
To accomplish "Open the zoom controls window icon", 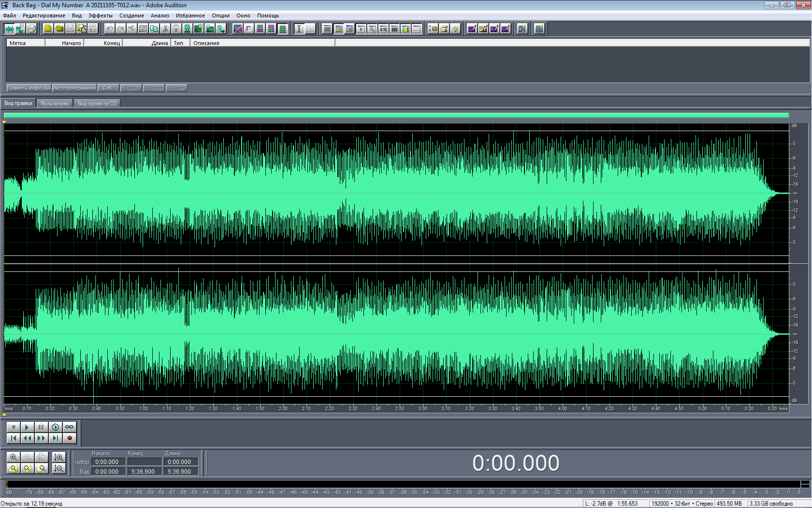I will coord(372,29).
